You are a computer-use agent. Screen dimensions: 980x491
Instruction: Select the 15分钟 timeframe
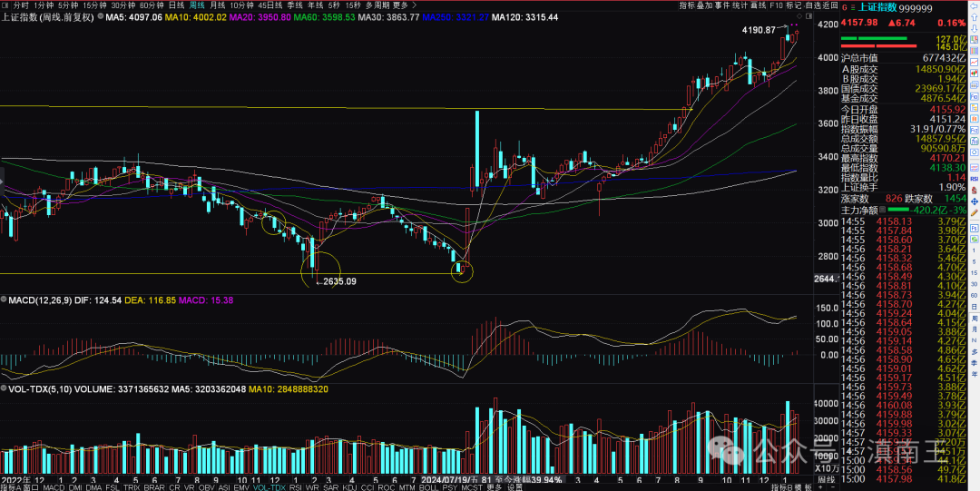(95, 5)
